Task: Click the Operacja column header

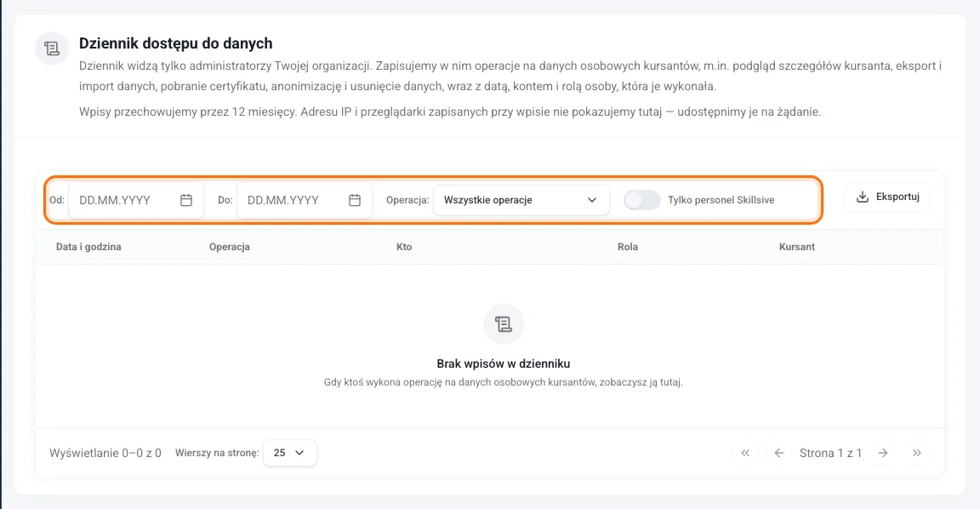Action: coord(230,247)
